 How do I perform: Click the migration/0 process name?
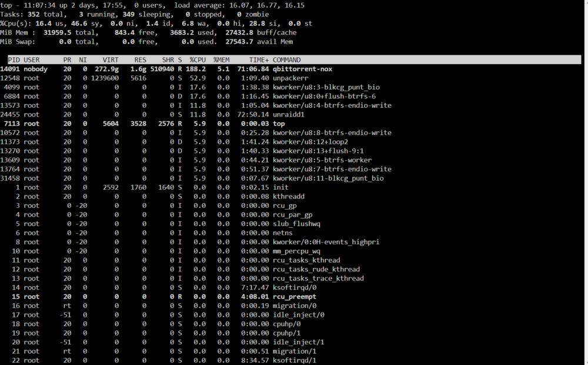[x=295, y=306]
